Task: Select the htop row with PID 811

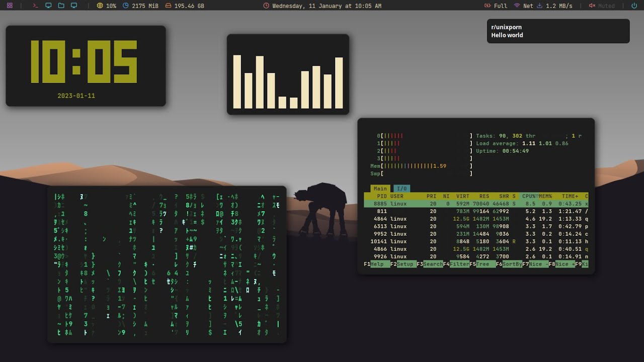Action: tap(476, 211)
